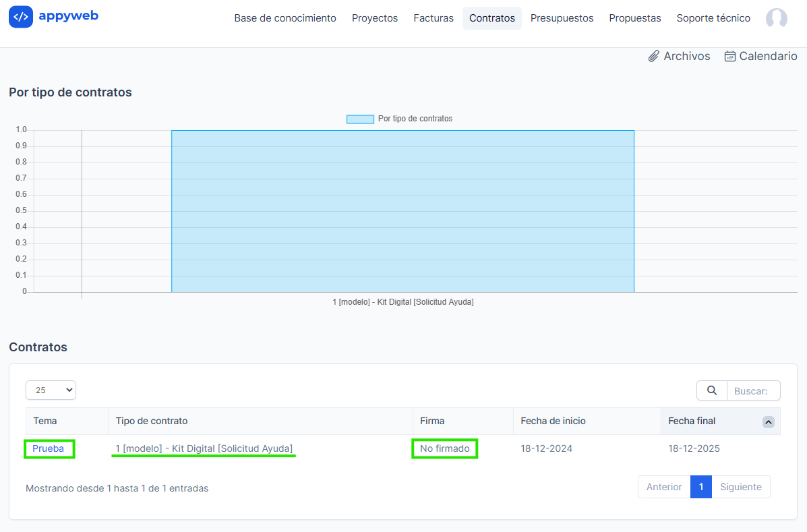Navigate to Facturas in top menu
The image size is (807, 532).
434,18
